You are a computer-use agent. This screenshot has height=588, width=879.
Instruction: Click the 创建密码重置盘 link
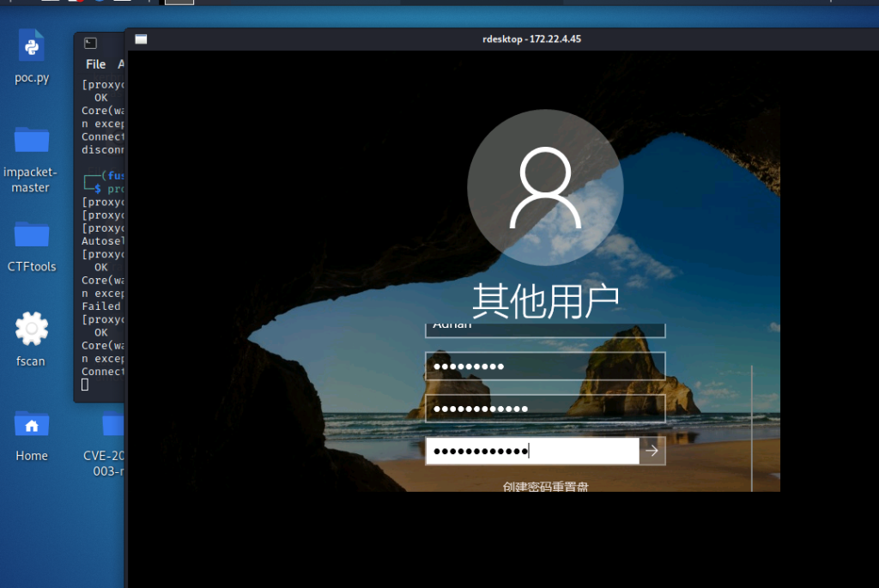(x=545, y=487)
